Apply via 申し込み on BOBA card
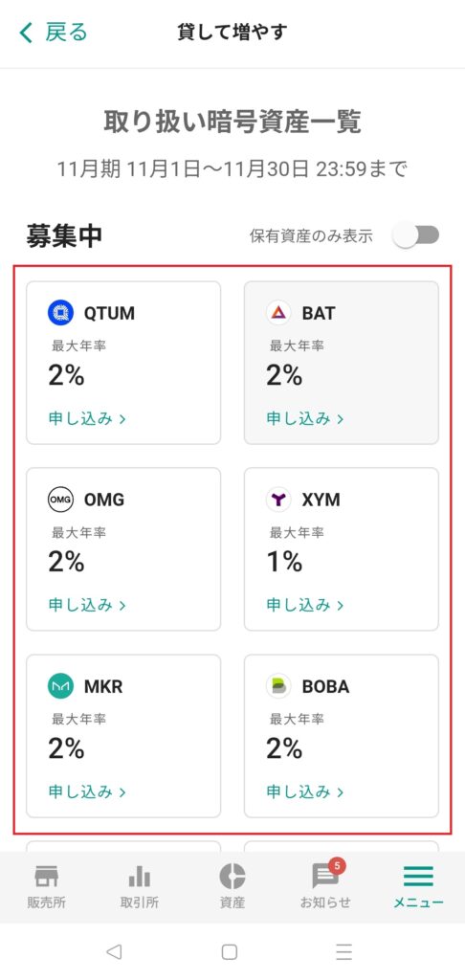This screenshot has height=980, width=465. 305,791
